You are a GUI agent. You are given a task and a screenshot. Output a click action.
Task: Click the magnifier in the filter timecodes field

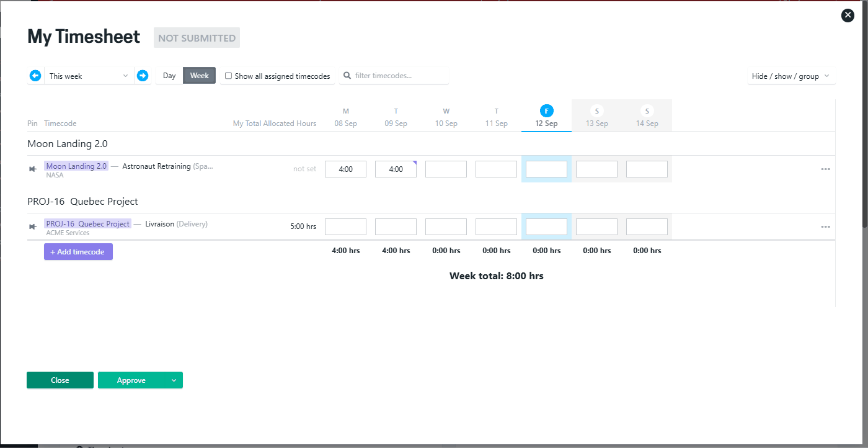[x=347, y=76]
